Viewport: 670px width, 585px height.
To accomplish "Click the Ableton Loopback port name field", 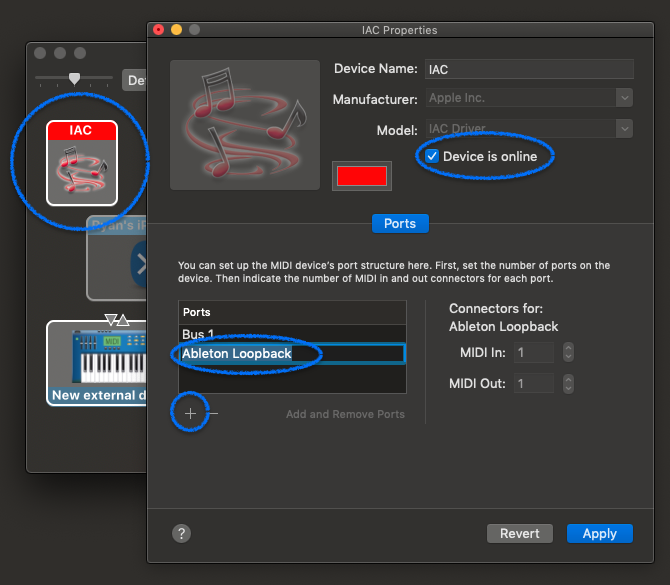I will click(292, 354).
